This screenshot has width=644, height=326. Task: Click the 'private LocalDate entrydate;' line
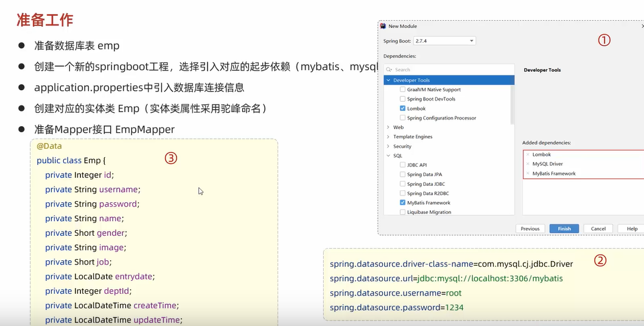coord(100,276)
